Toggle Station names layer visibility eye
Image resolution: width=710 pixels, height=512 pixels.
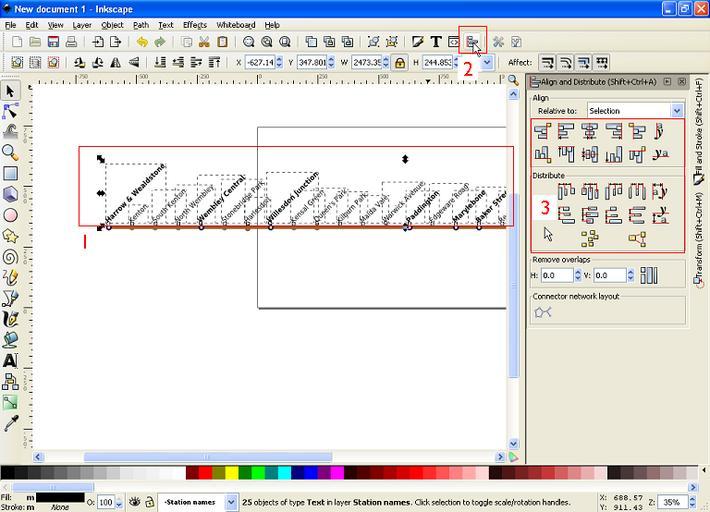pos(134,502)
